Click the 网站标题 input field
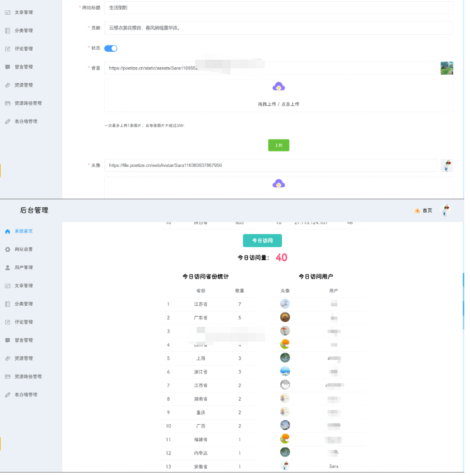The image size is (470, 476). pos(279,7)
